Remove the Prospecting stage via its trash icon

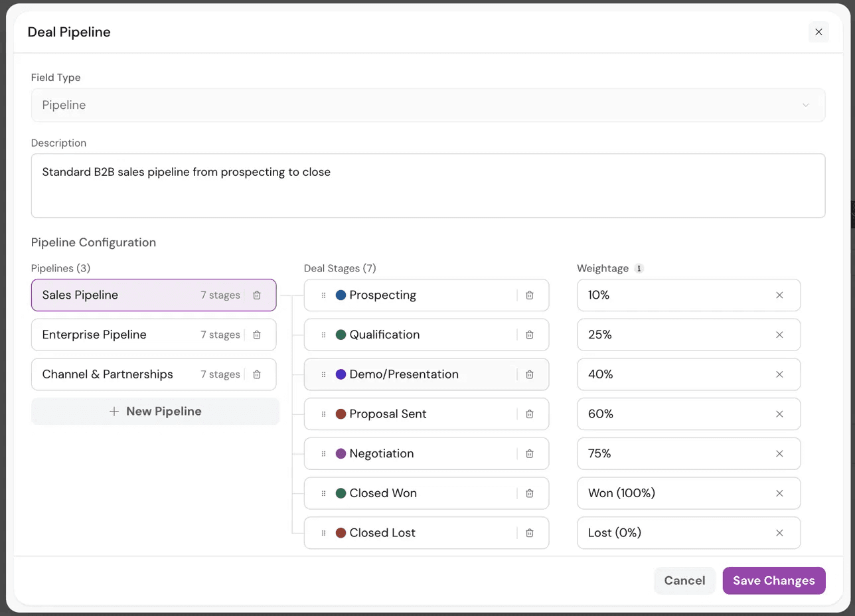[530, 295]
